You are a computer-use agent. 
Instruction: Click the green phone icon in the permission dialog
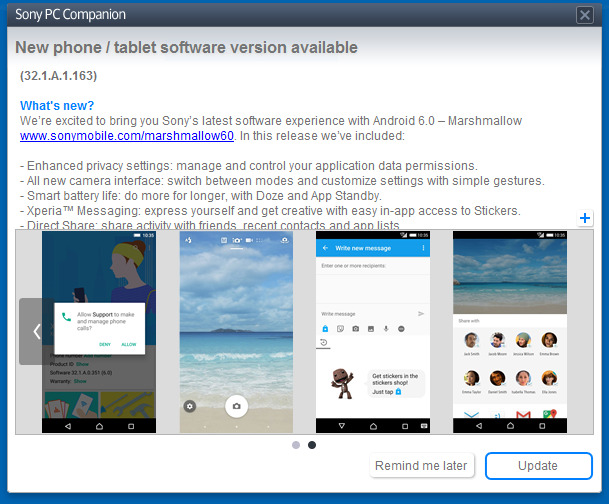(x=66, y=317)
